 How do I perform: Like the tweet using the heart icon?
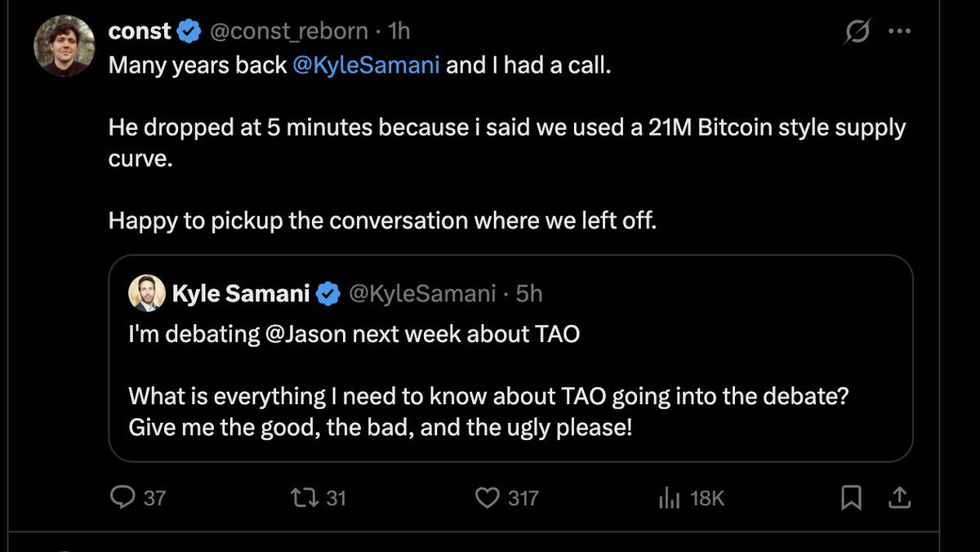(488, 497)
